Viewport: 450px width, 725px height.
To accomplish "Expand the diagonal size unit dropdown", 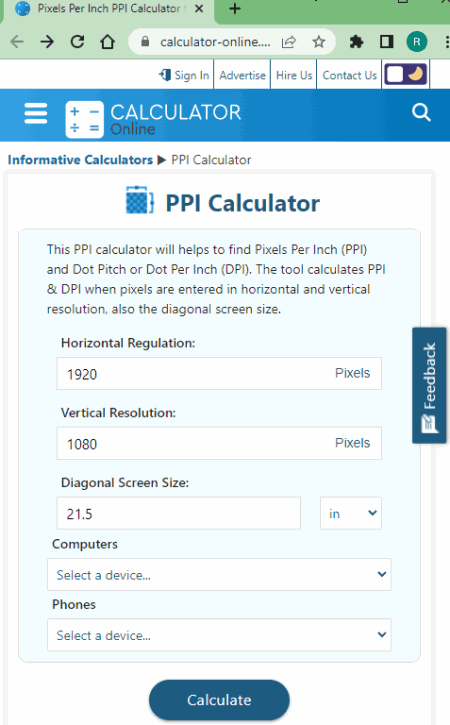I will (x=351, y=513).
